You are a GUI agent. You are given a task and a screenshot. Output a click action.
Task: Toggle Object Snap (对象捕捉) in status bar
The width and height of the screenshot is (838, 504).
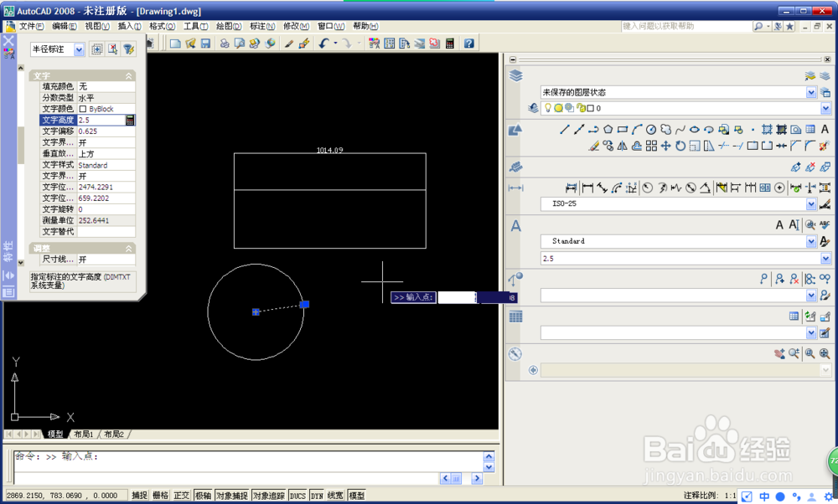232,496
